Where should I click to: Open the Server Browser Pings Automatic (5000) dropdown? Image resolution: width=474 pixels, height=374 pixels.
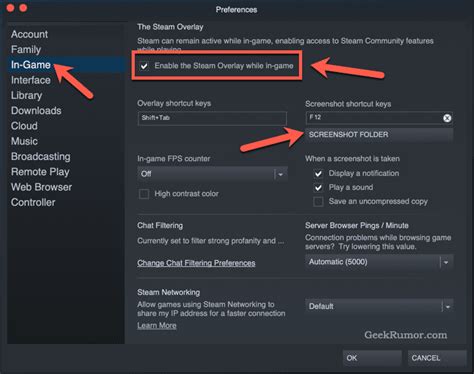[379, 262]
